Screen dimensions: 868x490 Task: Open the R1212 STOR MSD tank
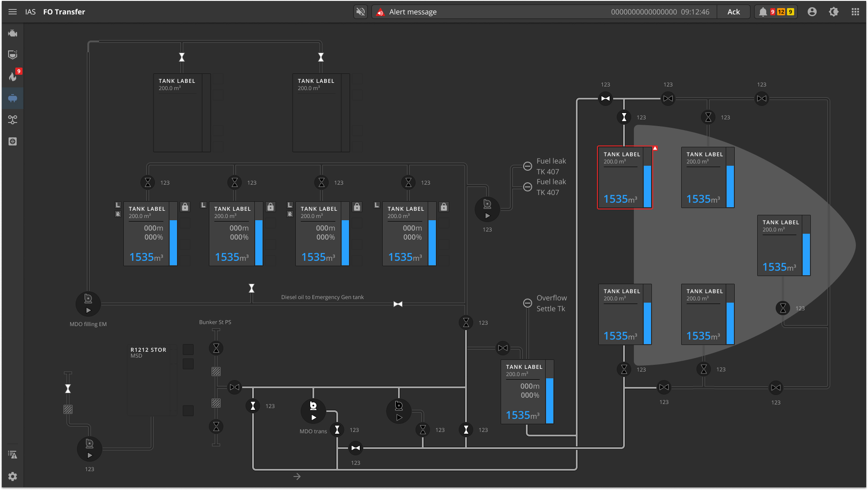click(x=152, y=380)
